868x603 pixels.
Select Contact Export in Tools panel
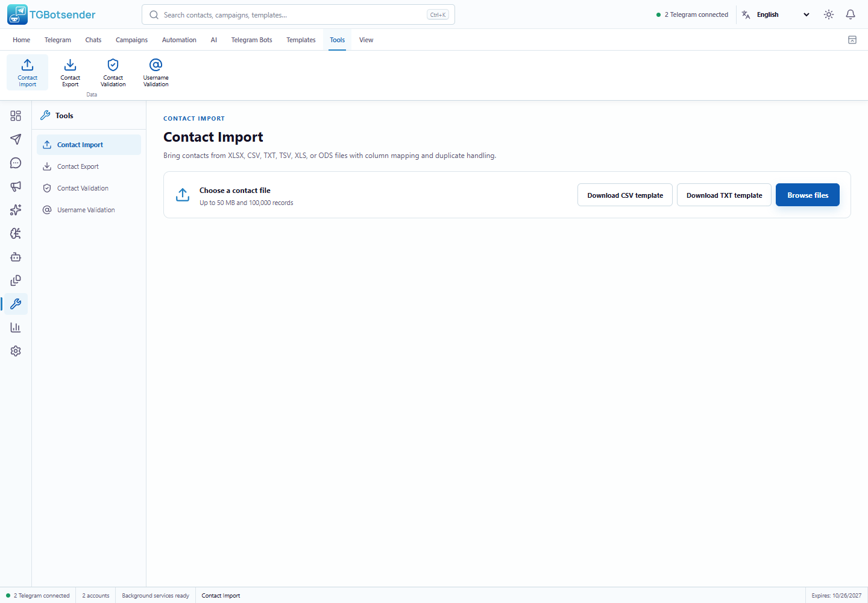(x=89, y=166)
